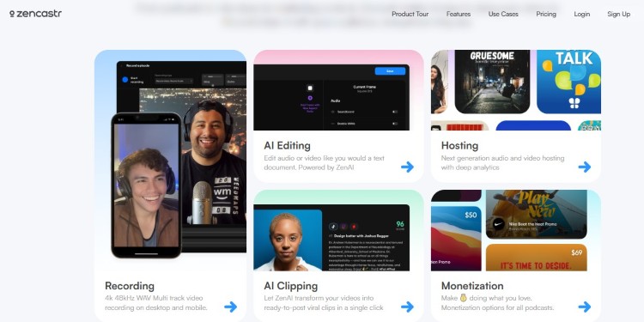Open the AI Editing heading

coord(287,146)
